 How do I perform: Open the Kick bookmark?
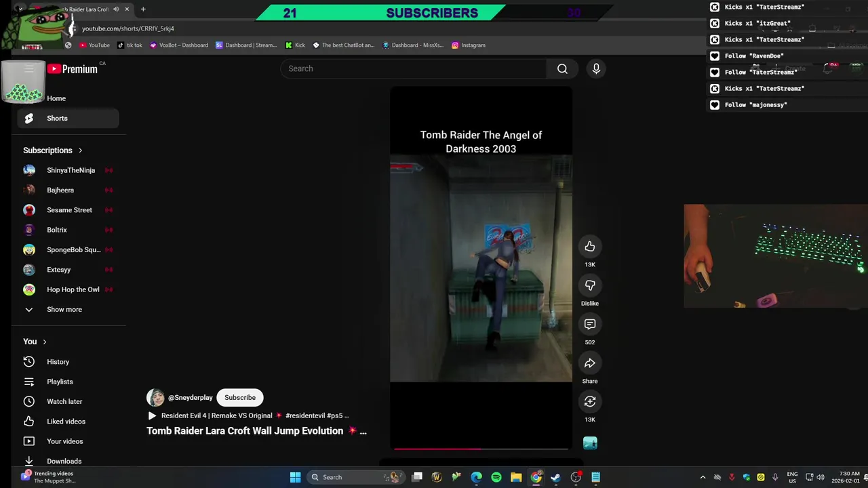point(295,45)
